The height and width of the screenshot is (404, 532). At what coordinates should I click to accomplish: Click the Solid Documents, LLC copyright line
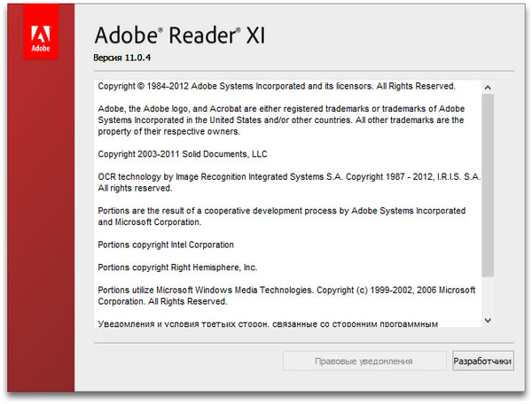coord(182,154)
